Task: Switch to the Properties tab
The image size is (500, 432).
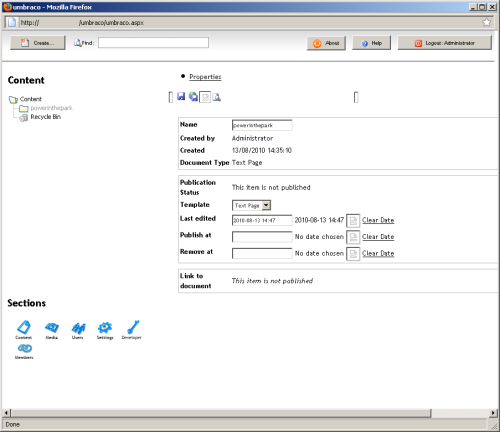Action: point(205,77)
